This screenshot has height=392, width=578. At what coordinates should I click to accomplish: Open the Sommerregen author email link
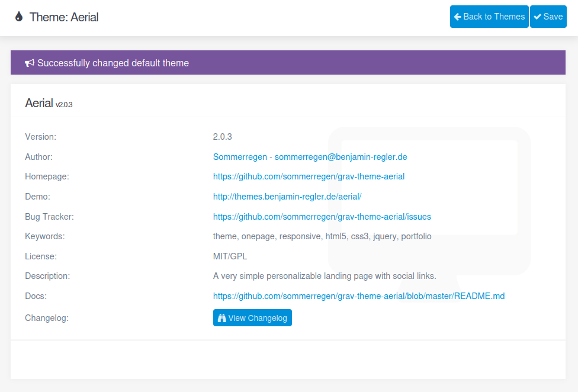tap(310, 157)
